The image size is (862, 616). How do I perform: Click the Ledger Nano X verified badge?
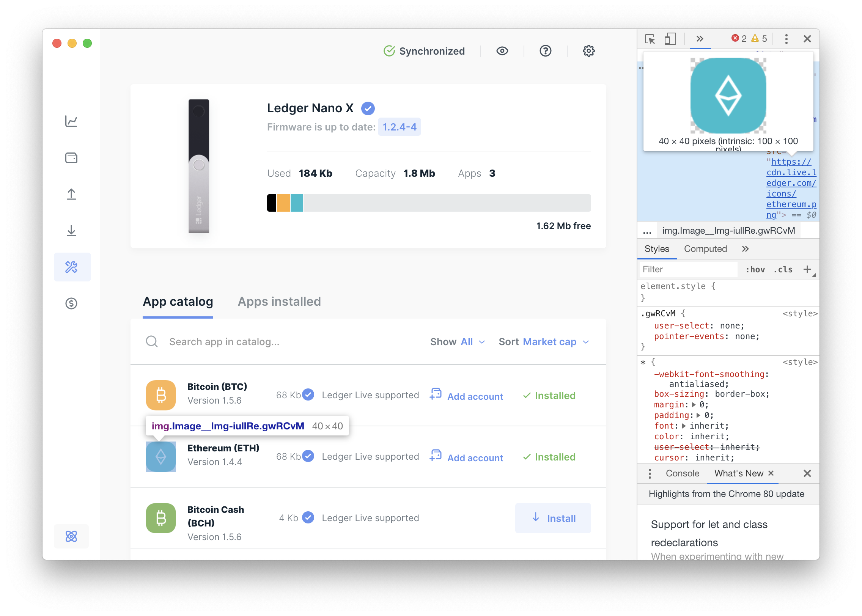pos(368,108)
